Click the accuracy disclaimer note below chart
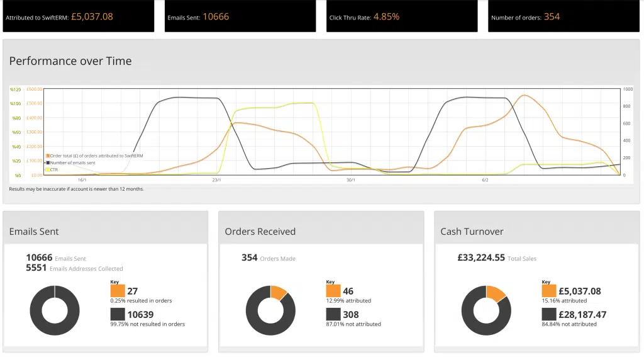The width and height of the screenshot is (644, 357). tap(76, 189)
